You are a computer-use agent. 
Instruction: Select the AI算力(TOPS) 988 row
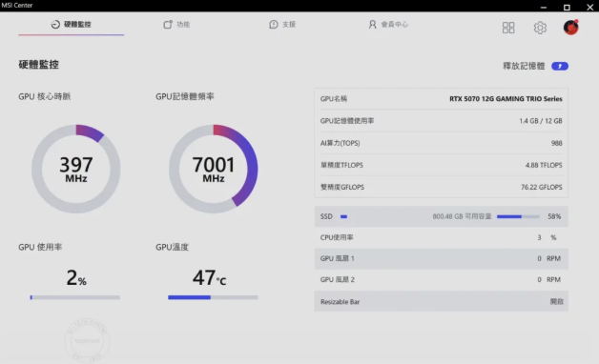(x=442, y=143)
